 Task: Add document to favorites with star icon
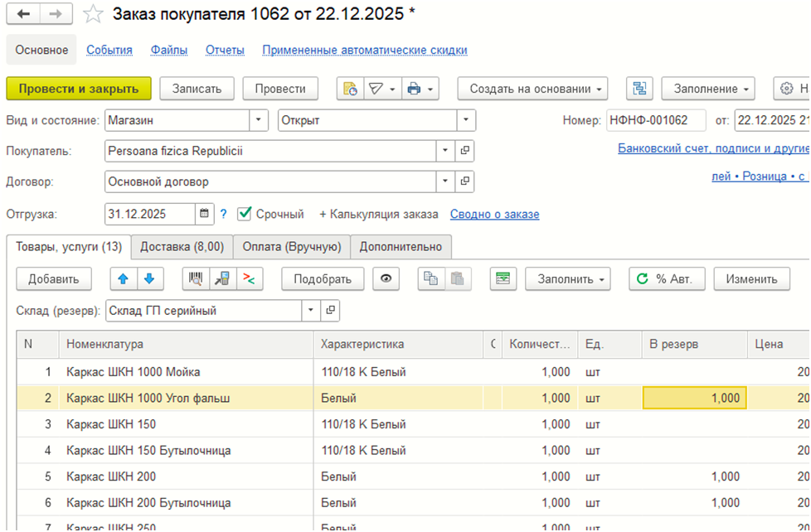(93, 14)
